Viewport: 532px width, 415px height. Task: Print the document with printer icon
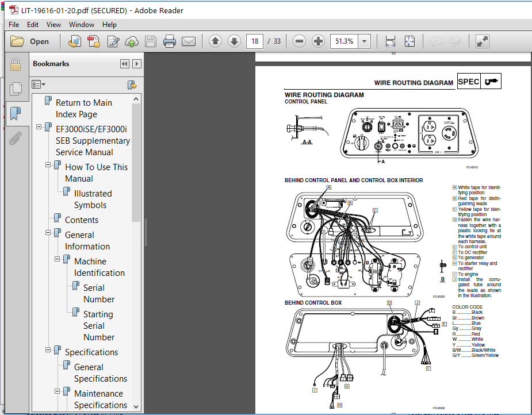coord(170,41)
